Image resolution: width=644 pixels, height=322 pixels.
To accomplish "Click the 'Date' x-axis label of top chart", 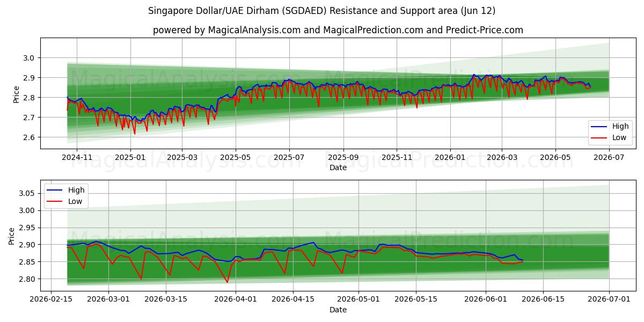I will (x=338, y=168).
